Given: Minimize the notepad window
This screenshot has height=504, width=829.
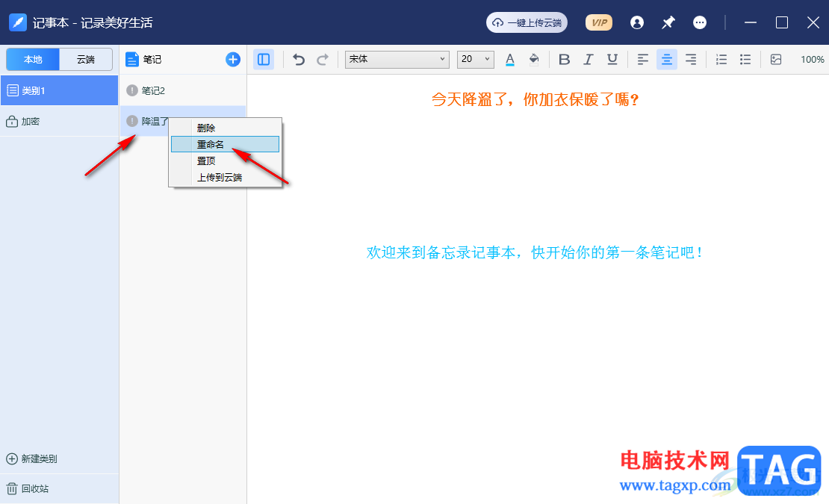Looking at the screenshot, I should coord(751,22).
